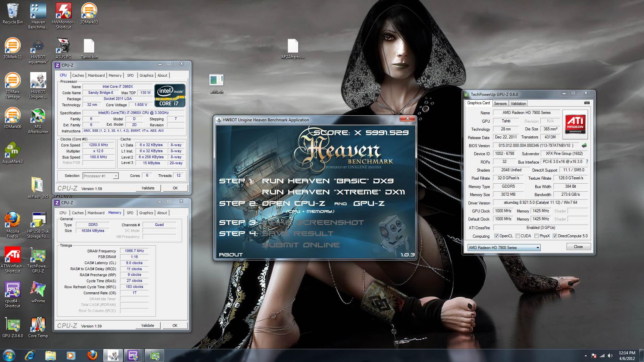Screen dimensions: 644x362
Task: Click GPU-Z screenshot camera icon
Action: coord(587,103)
